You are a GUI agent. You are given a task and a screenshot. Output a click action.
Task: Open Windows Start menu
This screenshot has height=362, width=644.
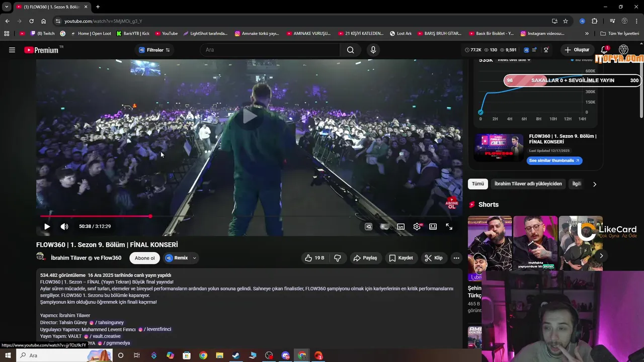(x=8, y=355)
